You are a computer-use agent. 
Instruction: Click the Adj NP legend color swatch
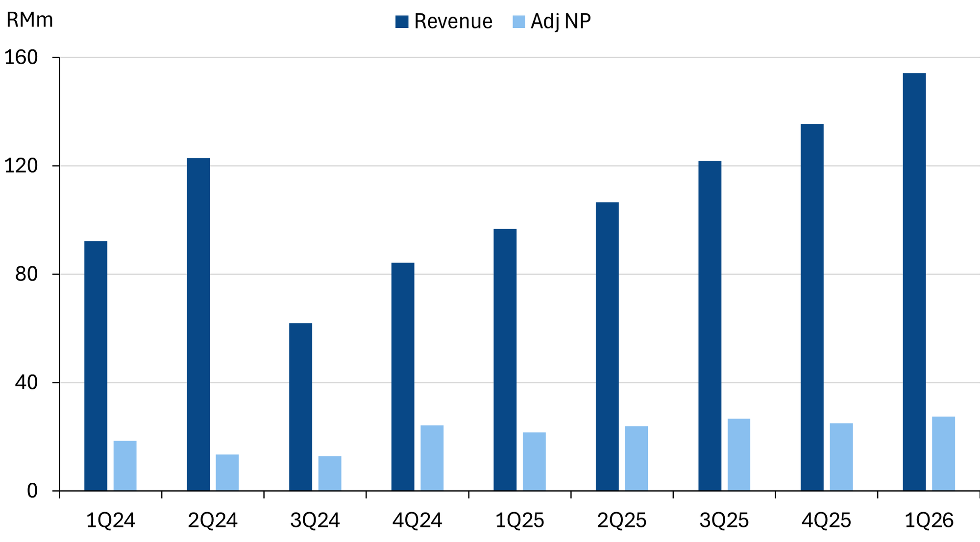[519, 22]
